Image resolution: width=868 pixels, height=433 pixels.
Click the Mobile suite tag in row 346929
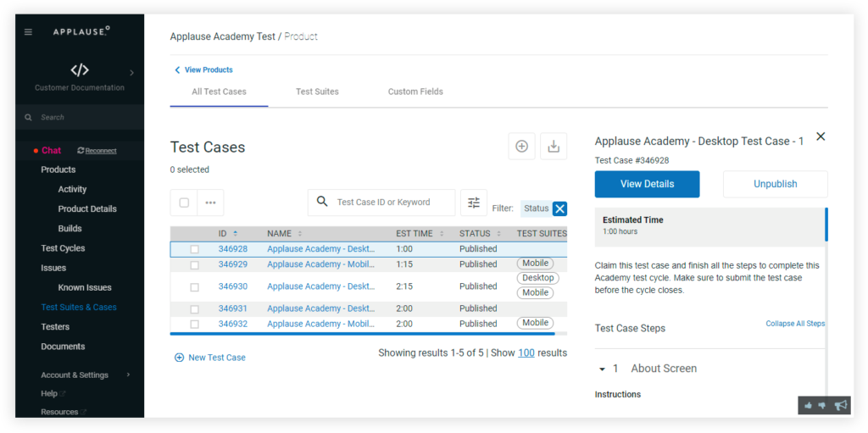tap(536, 263)
